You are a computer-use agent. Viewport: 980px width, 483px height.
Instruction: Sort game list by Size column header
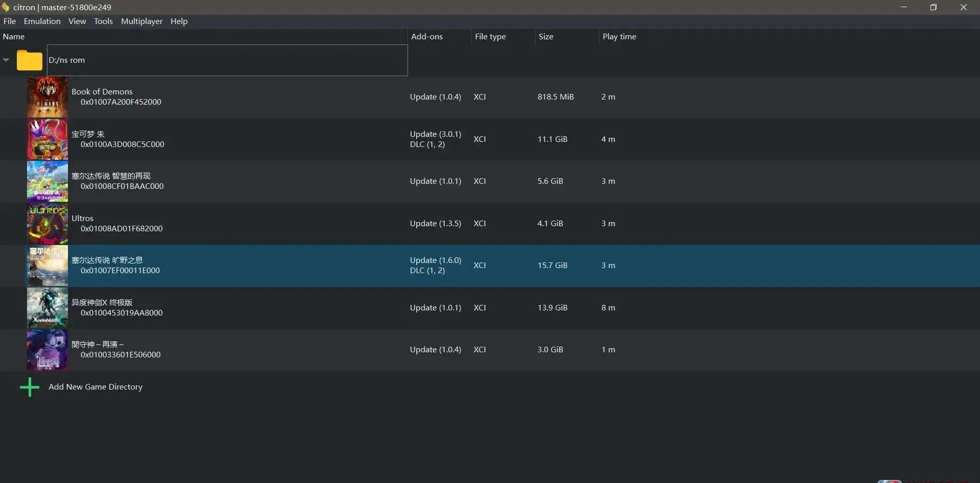(x=546, y=37)
